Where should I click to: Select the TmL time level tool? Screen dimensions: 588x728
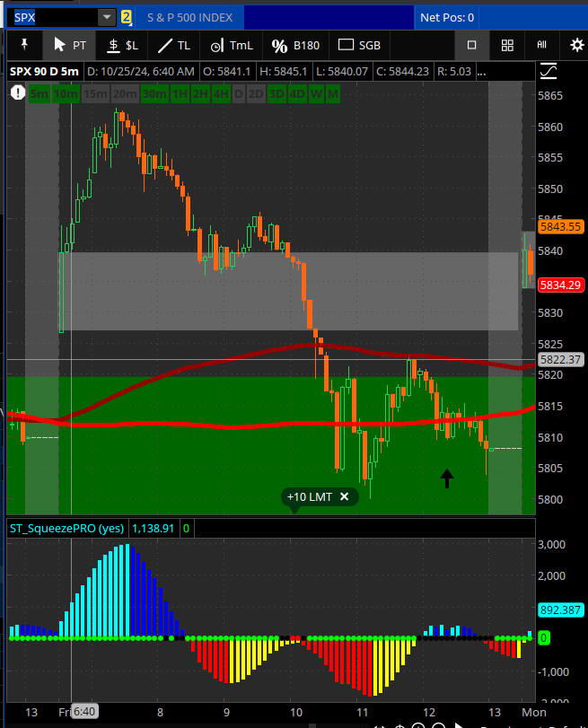pyautogui.click(x=232, y=45)
